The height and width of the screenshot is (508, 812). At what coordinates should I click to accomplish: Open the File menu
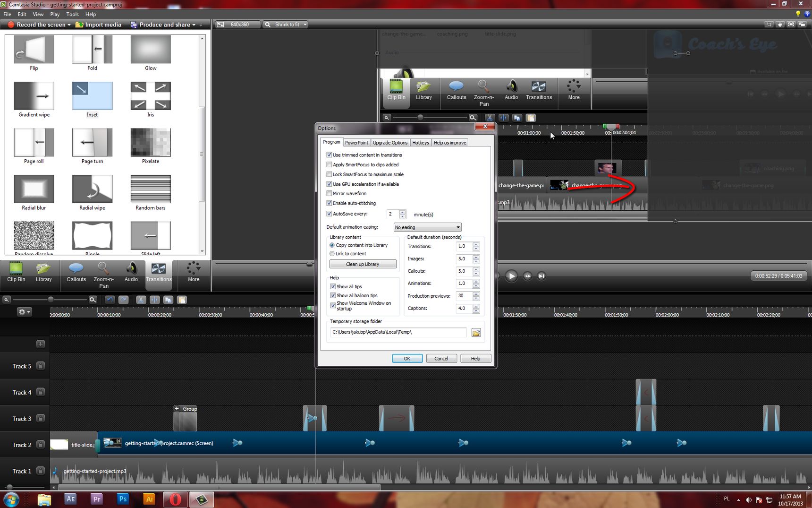click(7, 15)
